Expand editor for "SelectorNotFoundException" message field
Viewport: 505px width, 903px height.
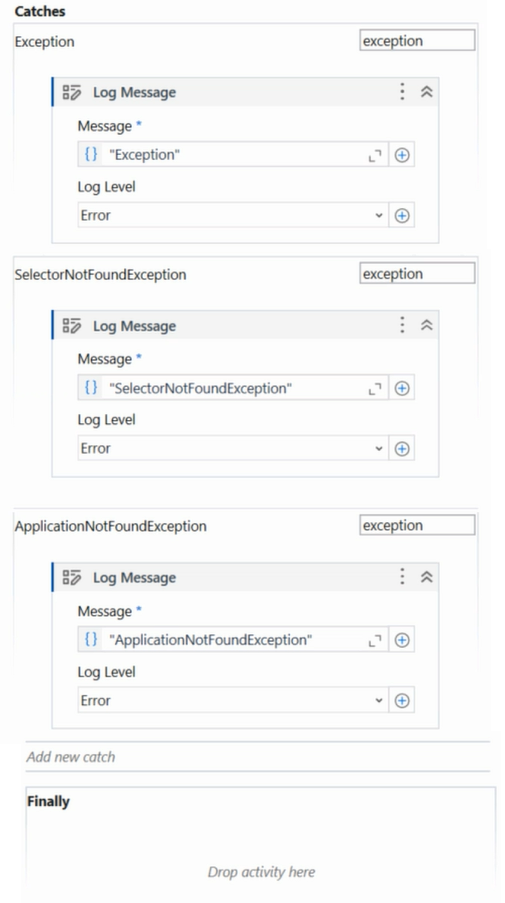(375, 389)
